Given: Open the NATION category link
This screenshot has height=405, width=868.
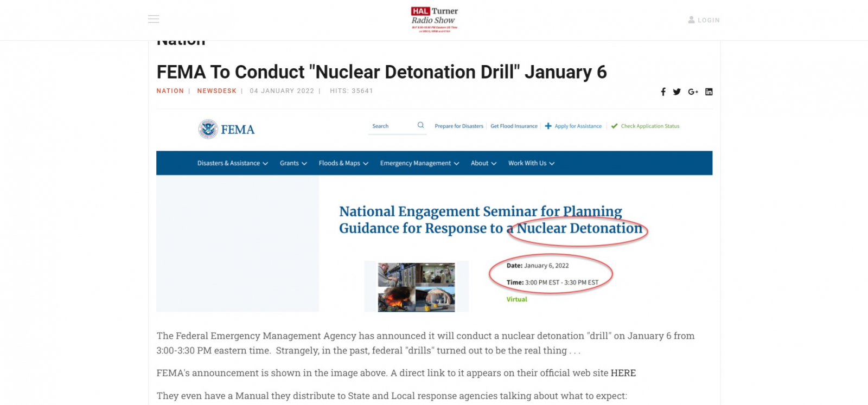Looking at the screenshot, I should coord(170,91).
